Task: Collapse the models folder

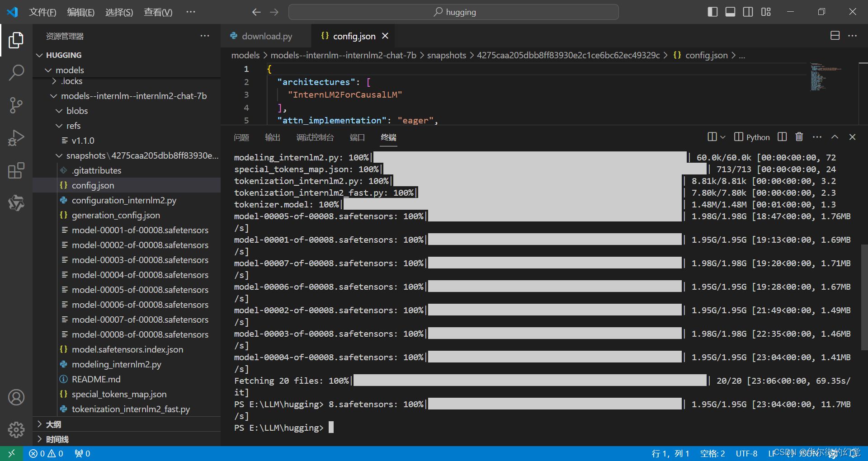Action: click(x=127, y=70)
